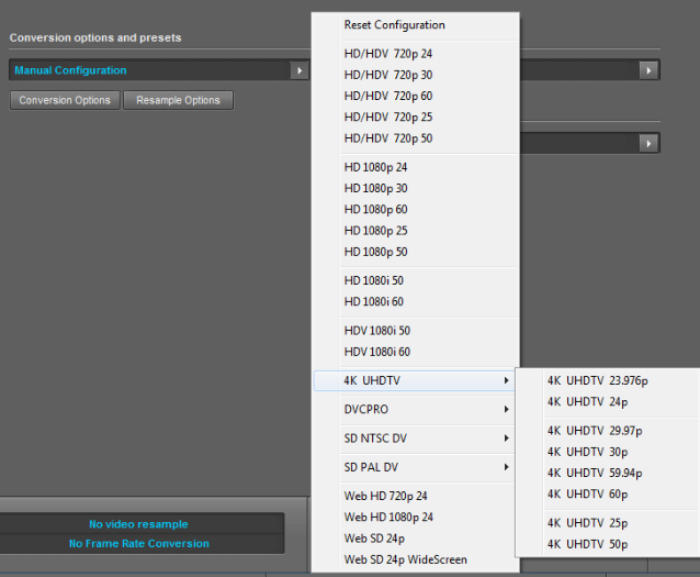Click the Resample Options button
This screenshot has height=577, width=700.
pyautogui.click(x=178, y=100)
